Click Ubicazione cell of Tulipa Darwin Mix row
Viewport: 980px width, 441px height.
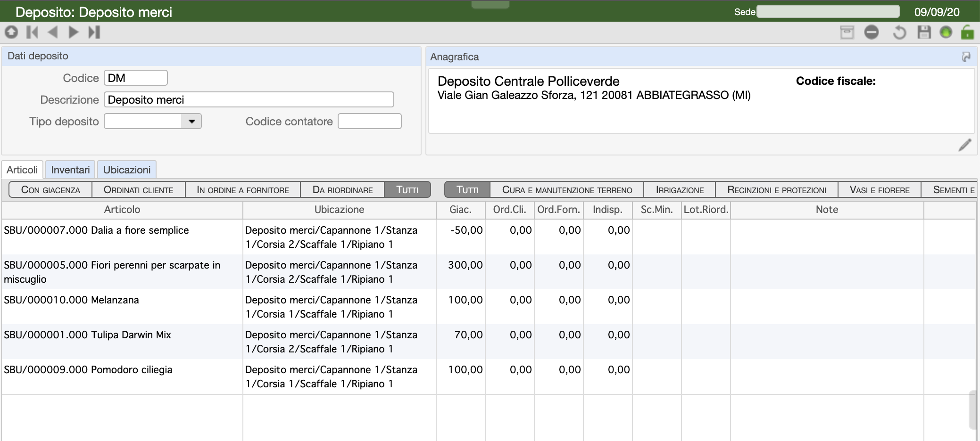[340, 342]
